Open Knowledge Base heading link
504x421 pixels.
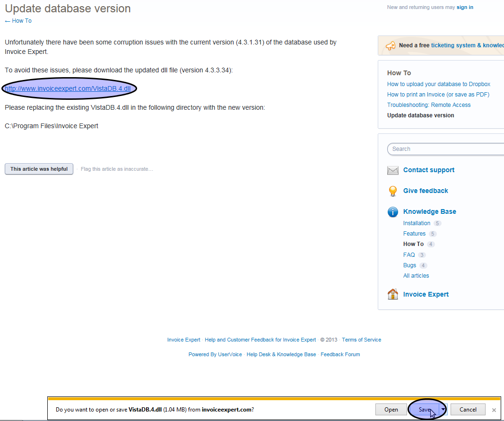430,211
